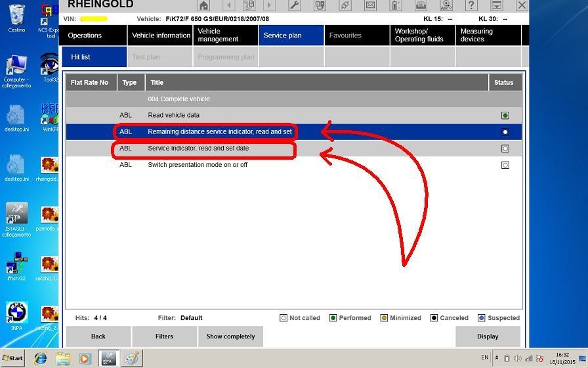Click the connection plug icon
588x368 pixels.
point(345,5)
